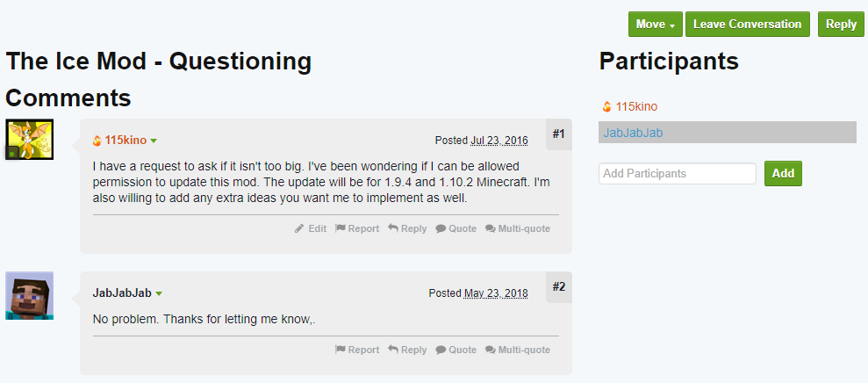This screenshot has height=383, width=868.
Task: Toggle Multi-quote on 115kino's comment
Action: click(491, 228)
